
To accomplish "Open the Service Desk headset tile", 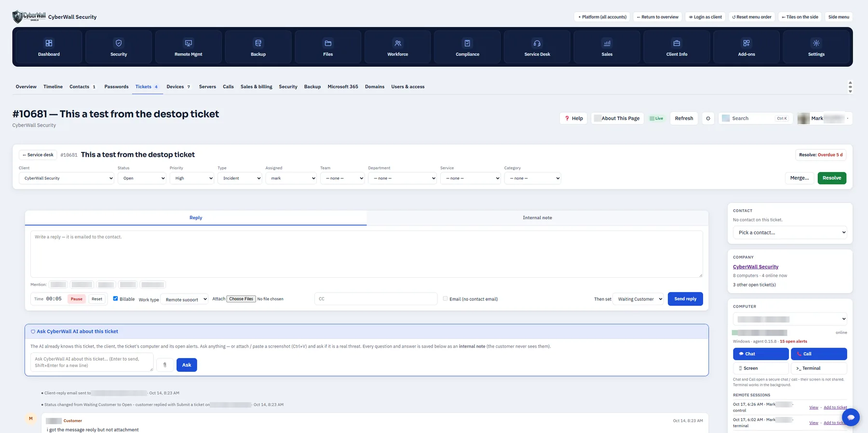I will pos(537,47).
